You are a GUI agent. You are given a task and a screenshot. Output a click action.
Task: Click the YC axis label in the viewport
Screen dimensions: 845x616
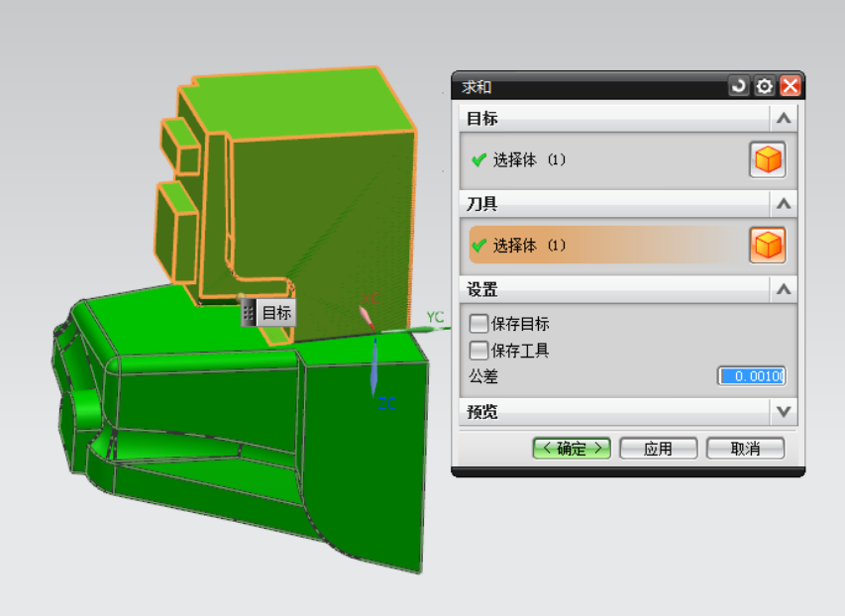(435, 317)
